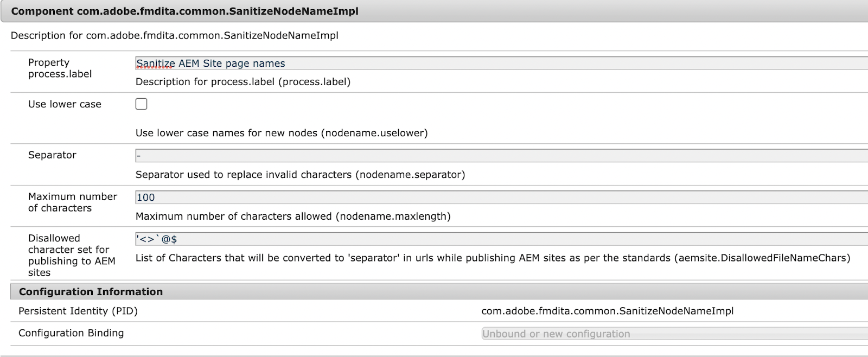Click into the Separator input field
This screenshot has width=868, height=357.
502,156
